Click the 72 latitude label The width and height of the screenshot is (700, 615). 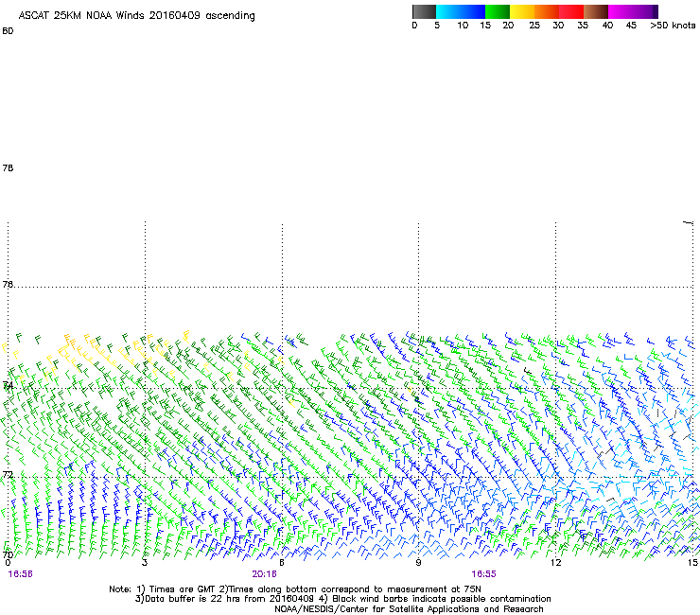click(x=8, y=474)
